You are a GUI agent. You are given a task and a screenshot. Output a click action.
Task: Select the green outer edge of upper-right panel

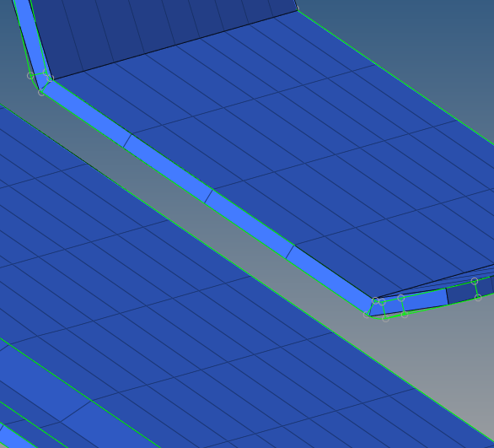point(395,76)
